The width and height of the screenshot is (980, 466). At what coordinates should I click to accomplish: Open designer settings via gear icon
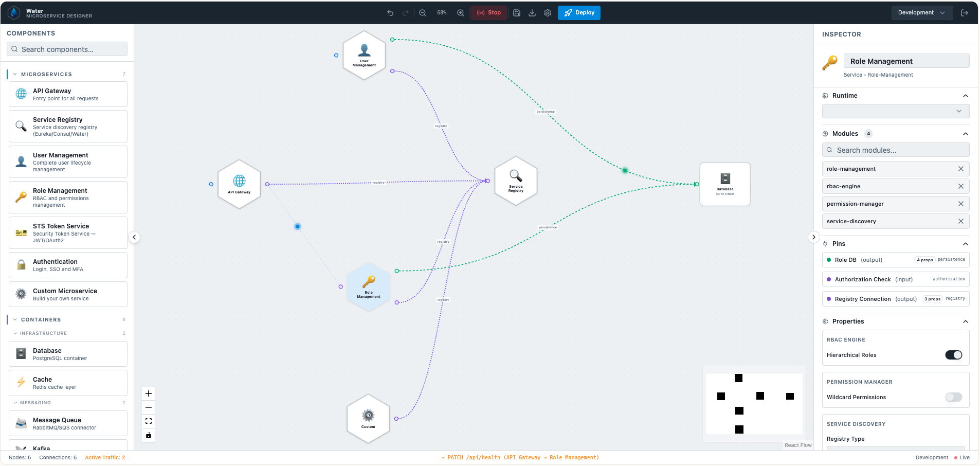(547, 12)
